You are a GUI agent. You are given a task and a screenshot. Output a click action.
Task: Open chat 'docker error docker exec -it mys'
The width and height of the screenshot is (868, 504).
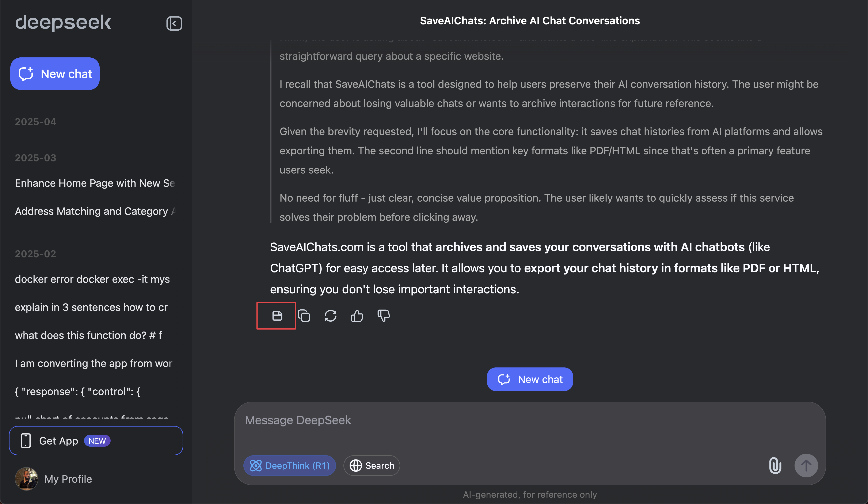point(92,279)
